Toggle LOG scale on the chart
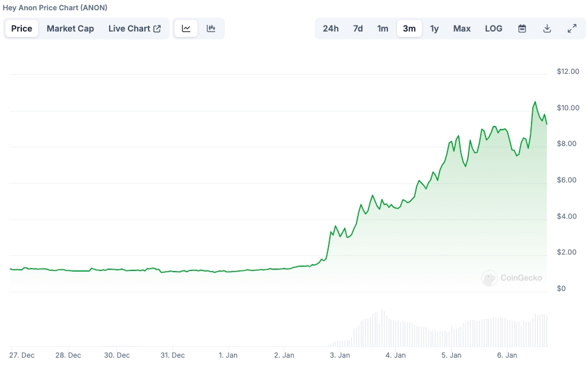588x368 pixels. click(x=493, y=28)
